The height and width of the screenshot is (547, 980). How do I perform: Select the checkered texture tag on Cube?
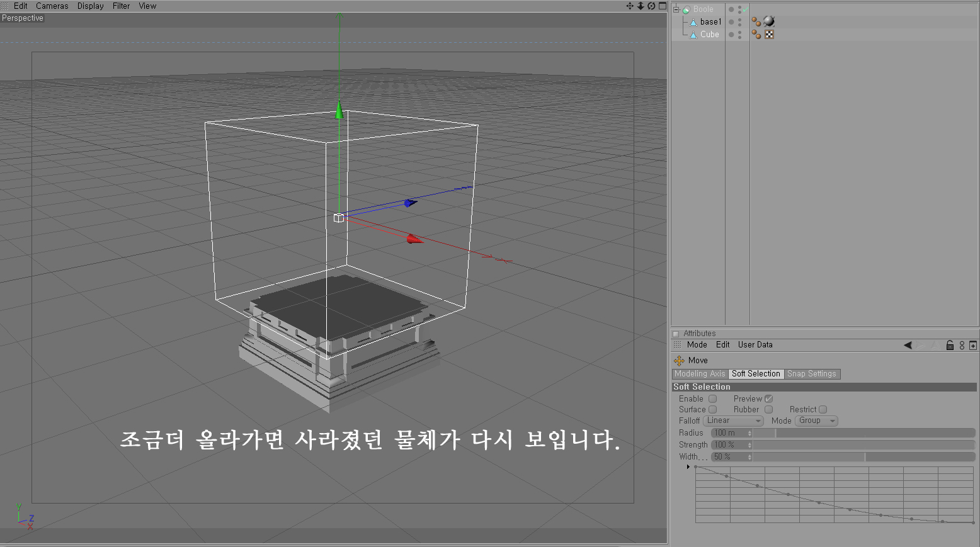coord(769,35)
